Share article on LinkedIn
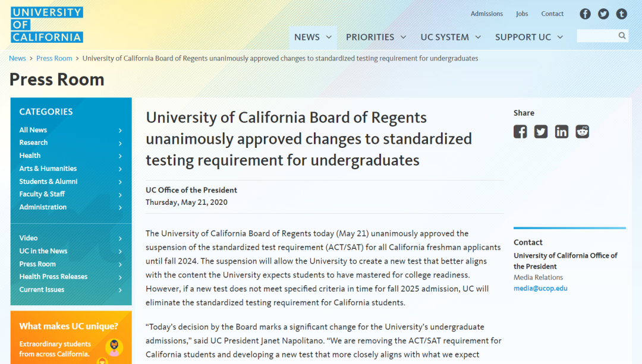Image resolution: width=642 pixels, height=364 pixels. pos(562,132)
